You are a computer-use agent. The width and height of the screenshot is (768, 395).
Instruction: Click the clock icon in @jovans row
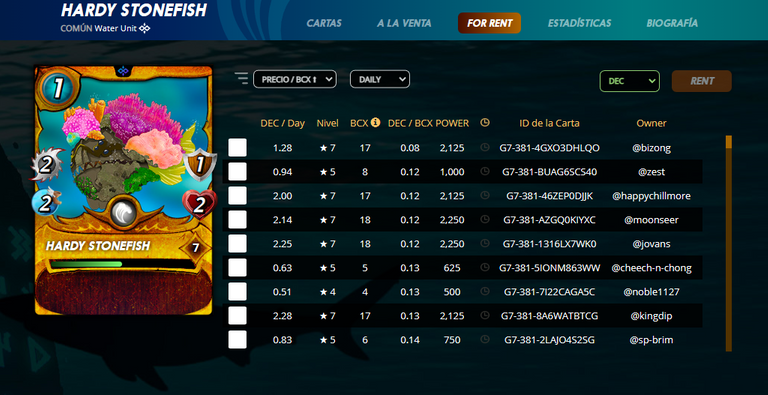pyautogui.click(x=484, y=244)
